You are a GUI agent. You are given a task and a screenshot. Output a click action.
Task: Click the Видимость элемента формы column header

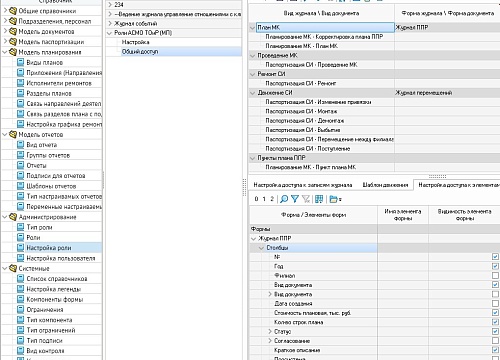point(464,215)
